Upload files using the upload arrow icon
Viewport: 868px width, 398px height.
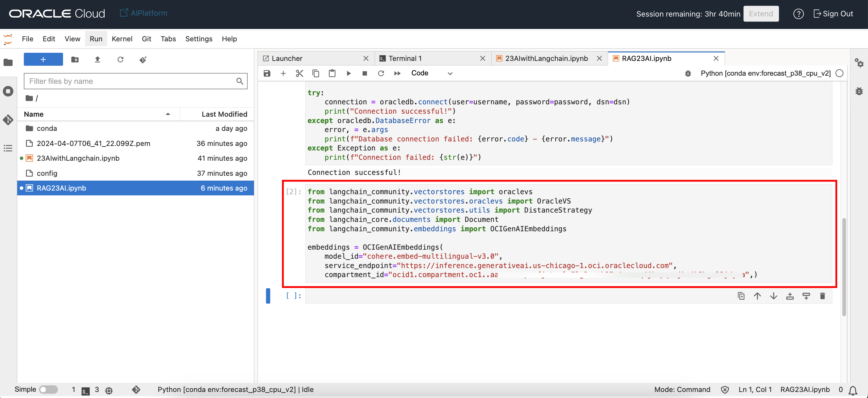point(97,60)
